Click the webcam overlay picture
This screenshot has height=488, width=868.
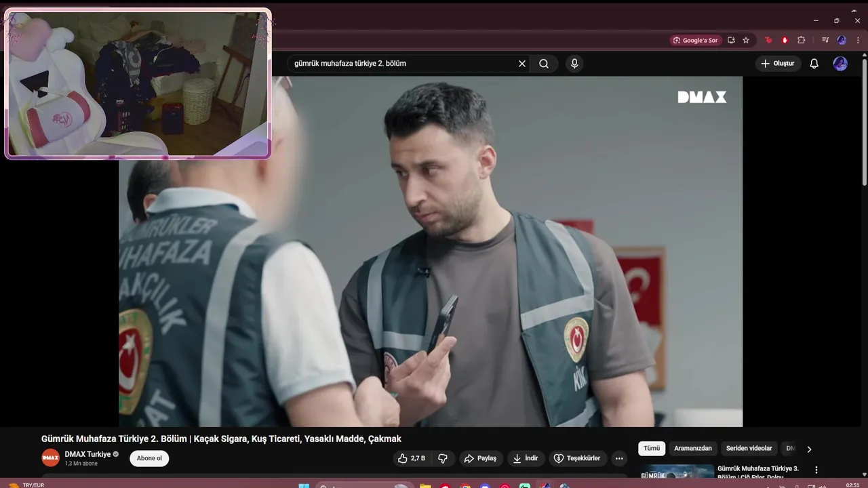(x=138, y=84)
